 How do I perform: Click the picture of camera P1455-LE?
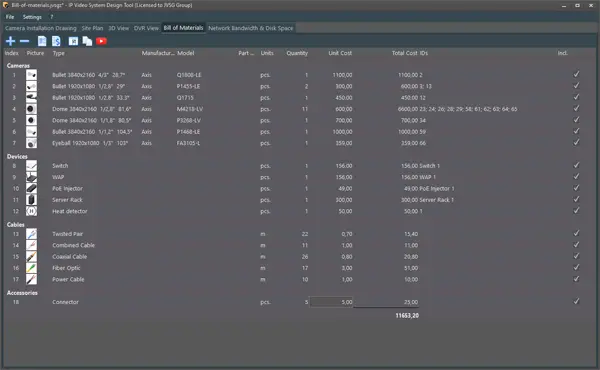(31, 86)
